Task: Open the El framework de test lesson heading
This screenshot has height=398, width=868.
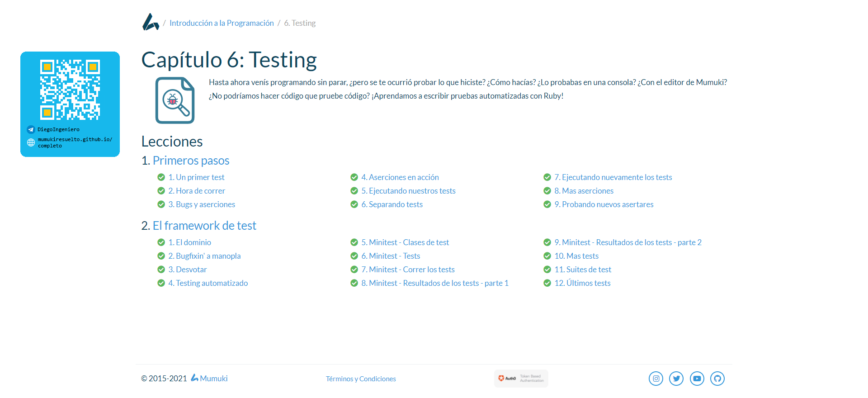Action: (204, 226)
